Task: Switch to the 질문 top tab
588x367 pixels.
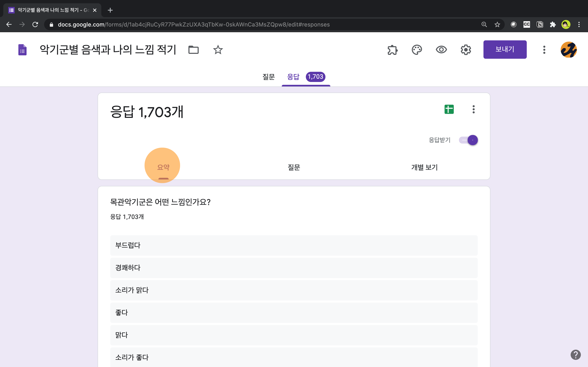Action: point(268,77)
